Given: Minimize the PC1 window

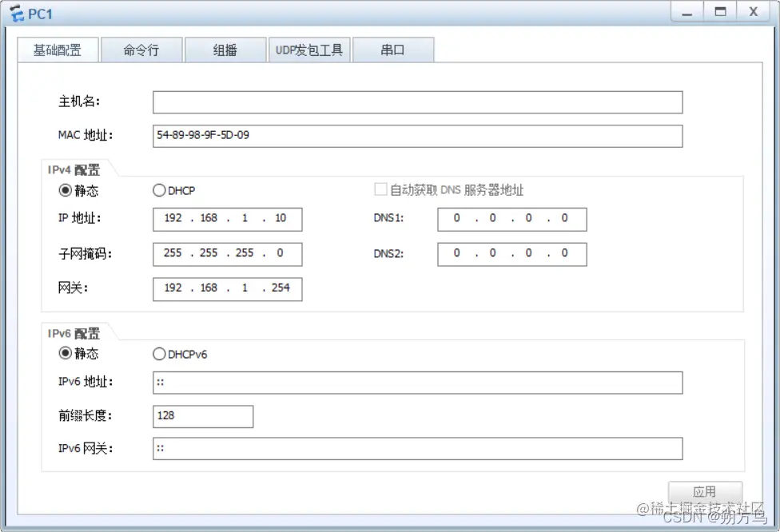Looking at the screenshot, I should [687, 12].
